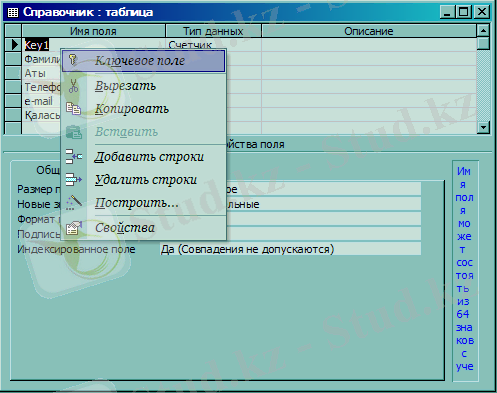
Task: Click the Индексированное поле value box
Action: [290, 249]
